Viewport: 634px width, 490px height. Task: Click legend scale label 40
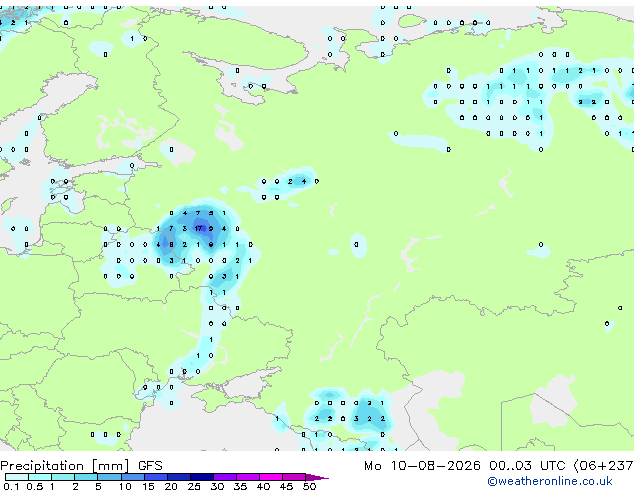(264, 486)
